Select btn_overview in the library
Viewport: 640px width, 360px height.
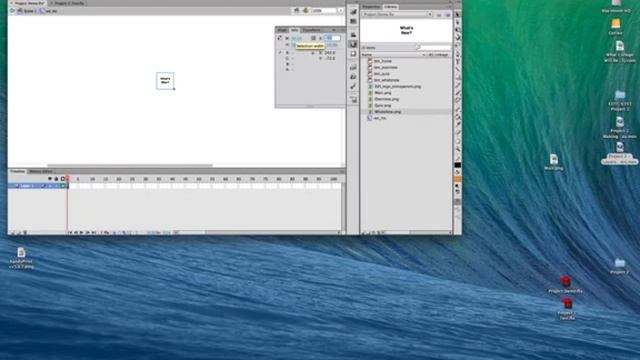[x=386, y=67]
